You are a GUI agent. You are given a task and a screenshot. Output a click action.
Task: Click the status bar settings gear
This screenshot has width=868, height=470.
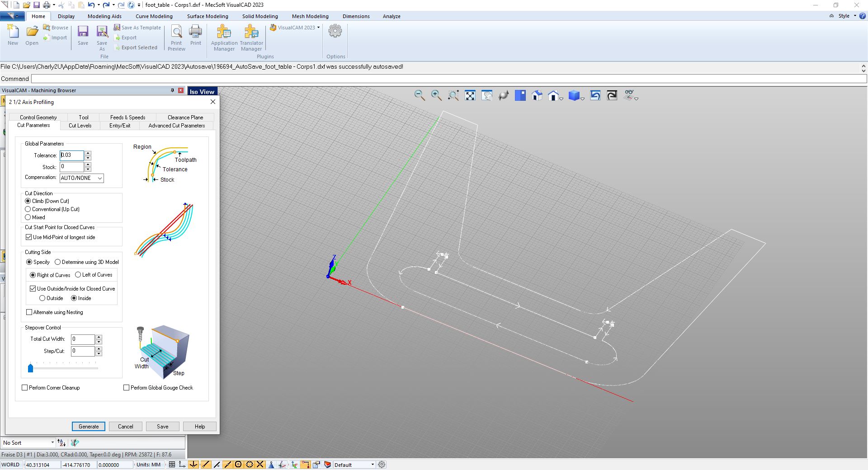(x=382, y=465)
